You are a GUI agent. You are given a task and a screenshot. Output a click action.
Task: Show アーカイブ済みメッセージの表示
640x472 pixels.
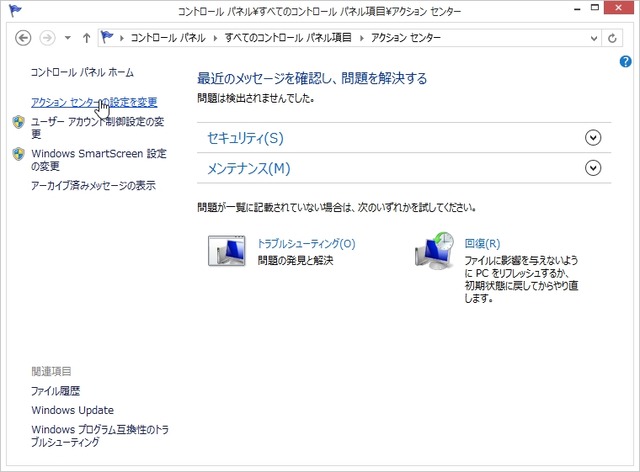(93, 186)
